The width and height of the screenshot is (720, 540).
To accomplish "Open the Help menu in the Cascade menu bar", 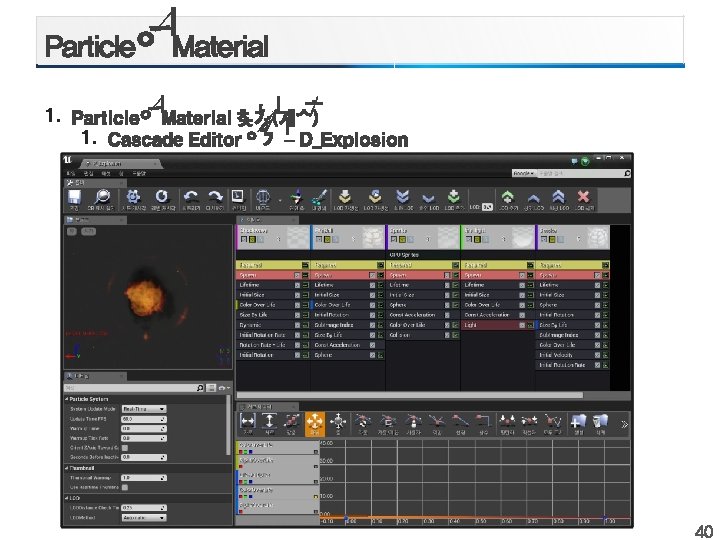I will point(139,174).
